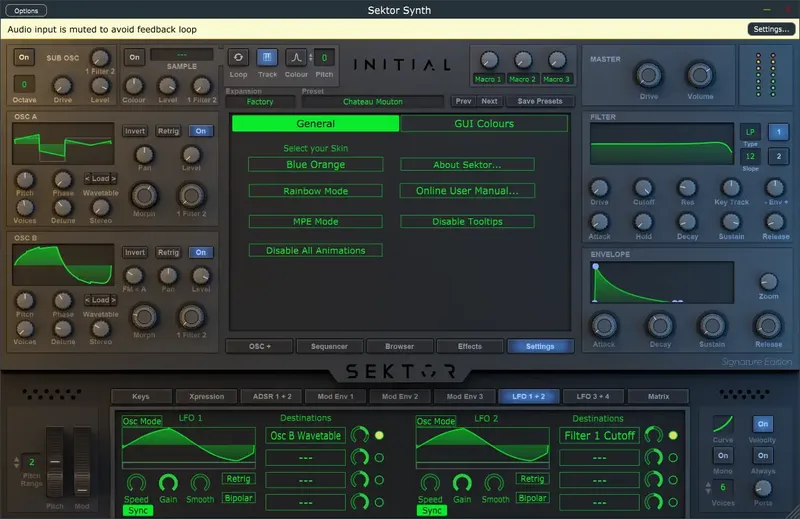Click the sample Loop icon button
The image size is (800, 519).
[x=238, y=58]
